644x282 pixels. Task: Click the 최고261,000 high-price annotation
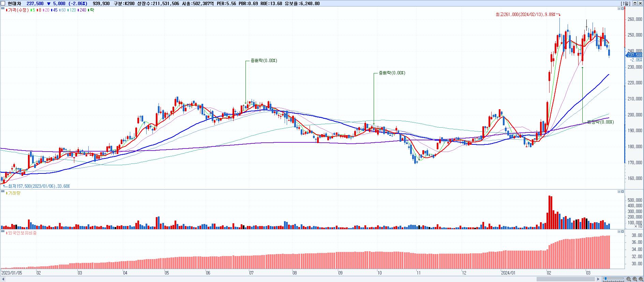tap(525, 15)
